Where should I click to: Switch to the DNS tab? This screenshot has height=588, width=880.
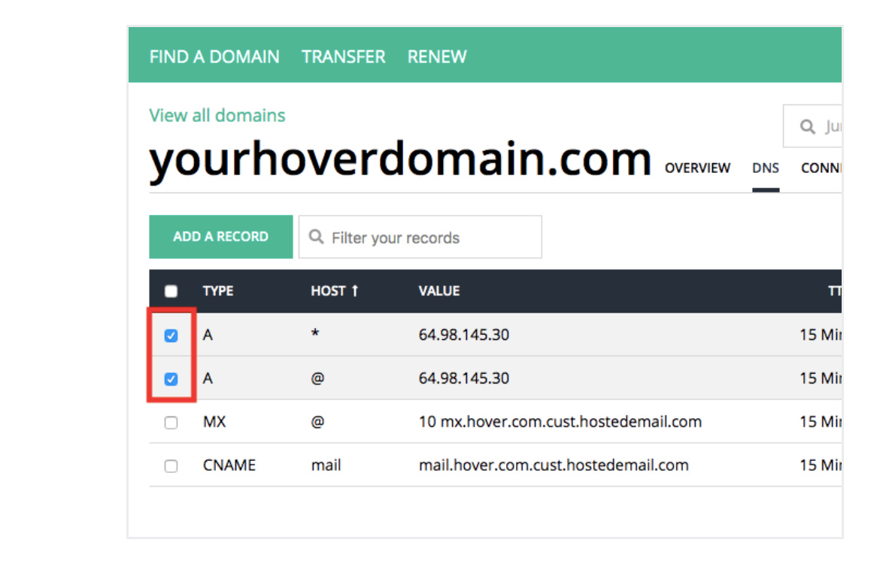point(766,168)
